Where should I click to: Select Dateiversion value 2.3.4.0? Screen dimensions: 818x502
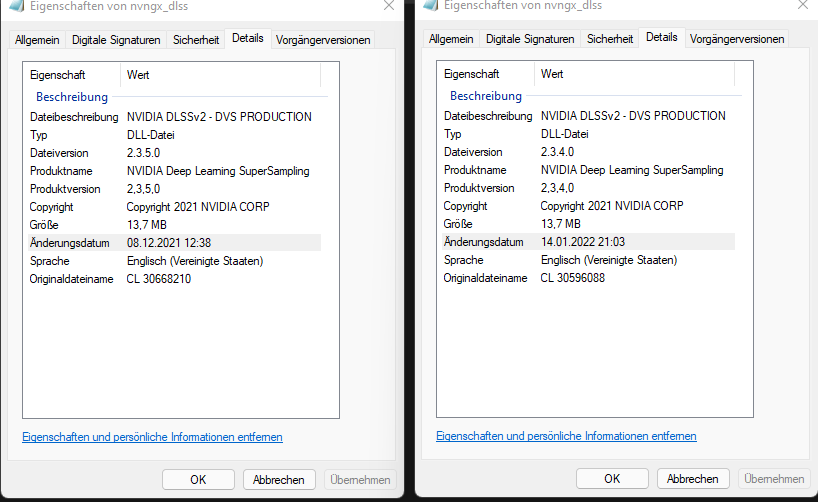557,152
